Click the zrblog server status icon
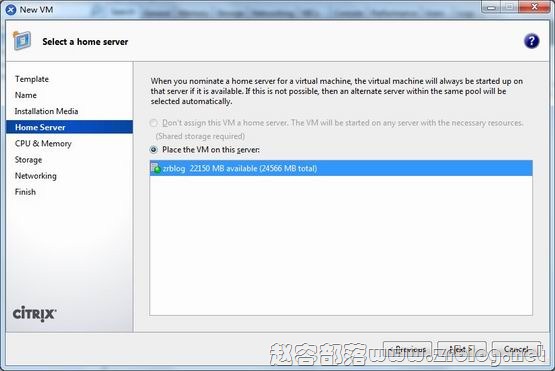This screenshot has height=371, width=555. coord(155,168)
